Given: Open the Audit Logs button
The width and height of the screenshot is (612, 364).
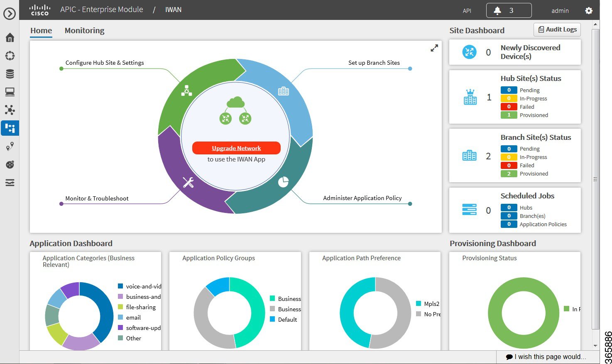Looking at the screenshot, I should tap(557, 29).
